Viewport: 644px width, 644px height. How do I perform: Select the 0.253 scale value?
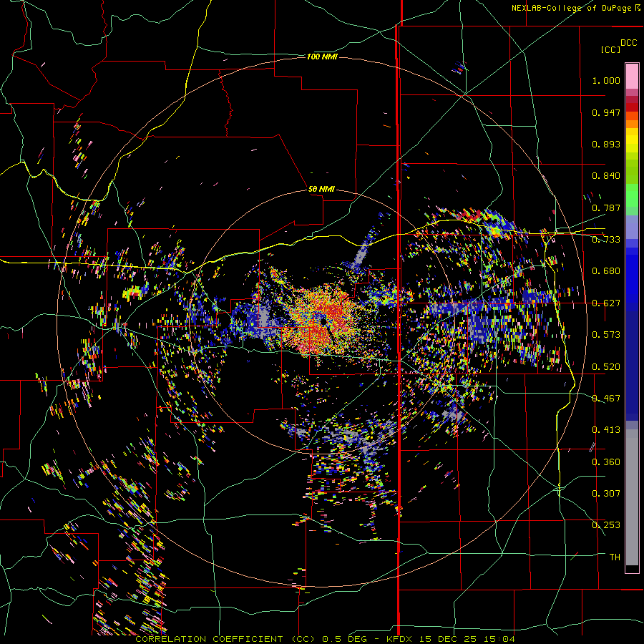coord(606,525)
